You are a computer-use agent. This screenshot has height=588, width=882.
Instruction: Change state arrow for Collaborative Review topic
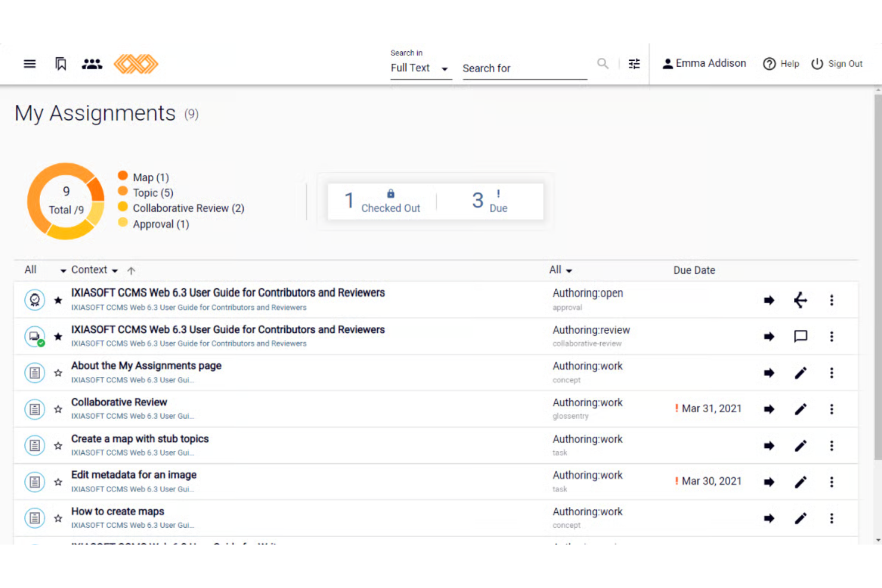tap(769, 409)
